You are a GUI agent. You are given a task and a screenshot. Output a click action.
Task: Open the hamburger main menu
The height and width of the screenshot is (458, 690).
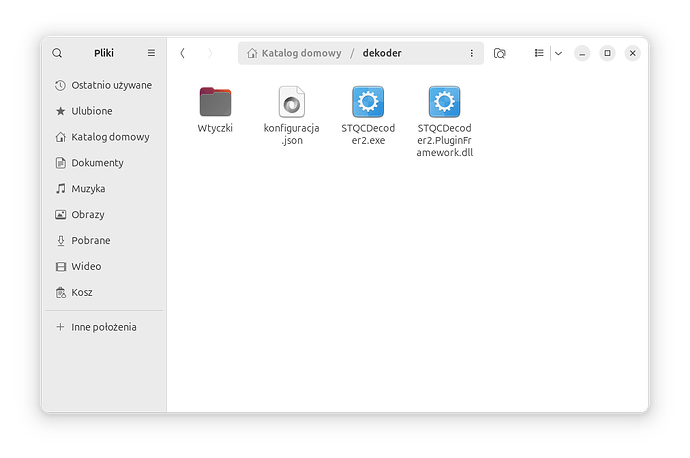click(x=151, y=53)
